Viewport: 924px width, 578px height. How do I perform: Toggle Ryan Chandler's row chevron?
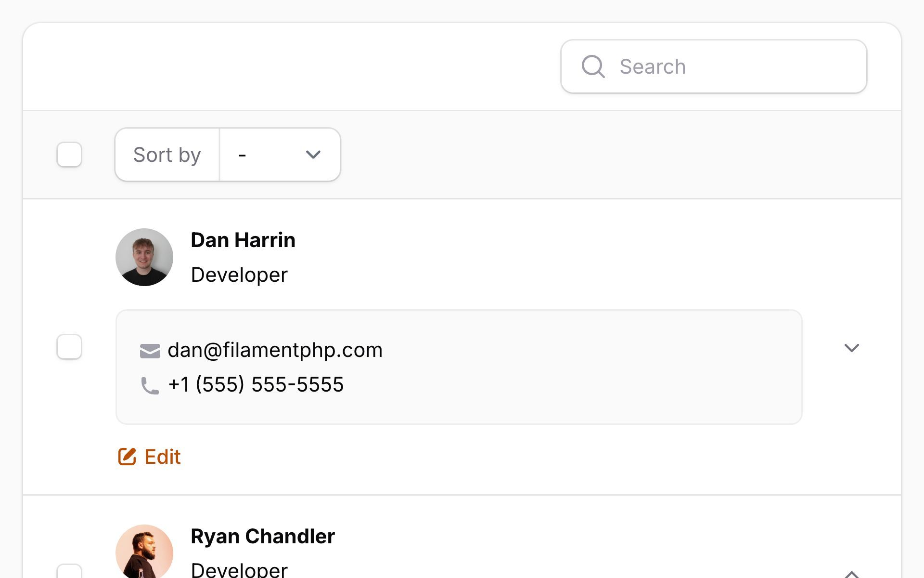(852, 574)
